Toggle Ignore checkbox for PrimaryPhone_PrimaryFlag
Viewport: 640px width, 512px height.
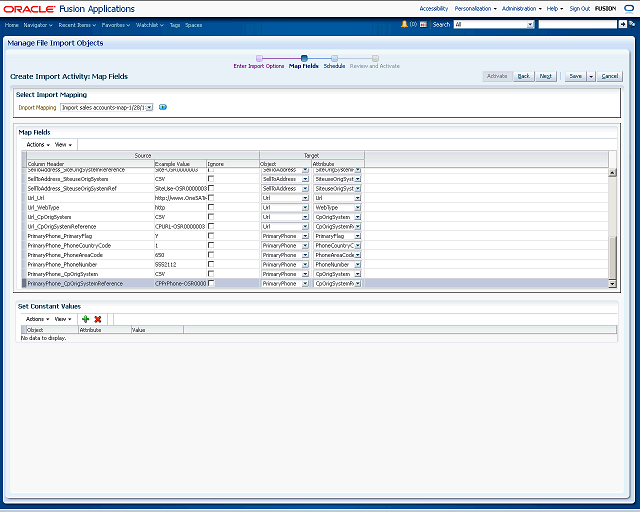pos(211,236)
